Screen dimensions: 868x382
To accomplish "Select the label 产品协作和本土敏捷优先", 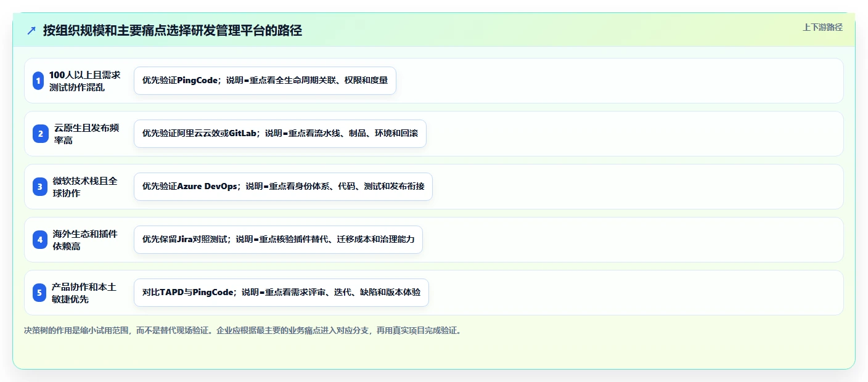I will click(x=84, y=293).
